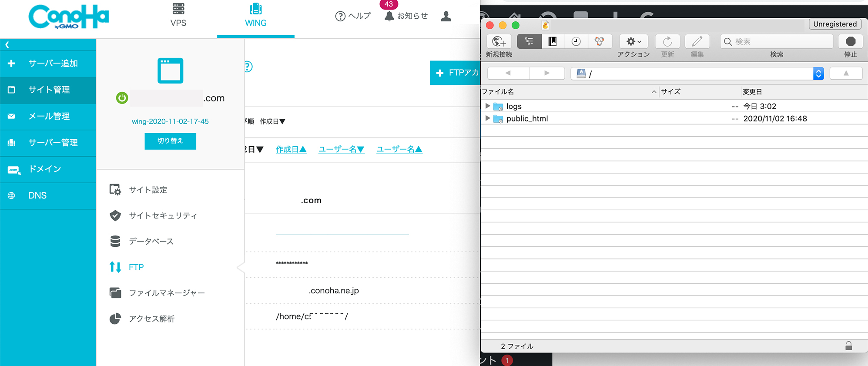Screen dimensions: 868x366
Task: Go to the parent folder with the up arrow
Action: (x=846, y=73)
